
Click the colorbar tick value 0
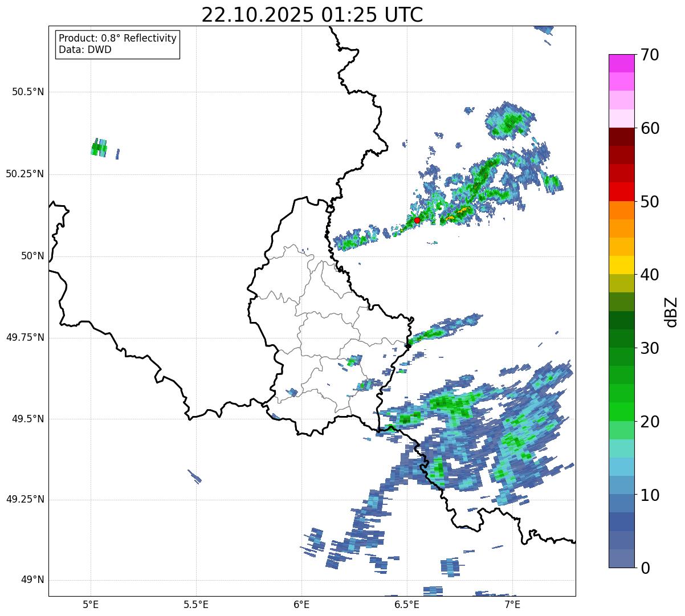[x=645, y=568]
